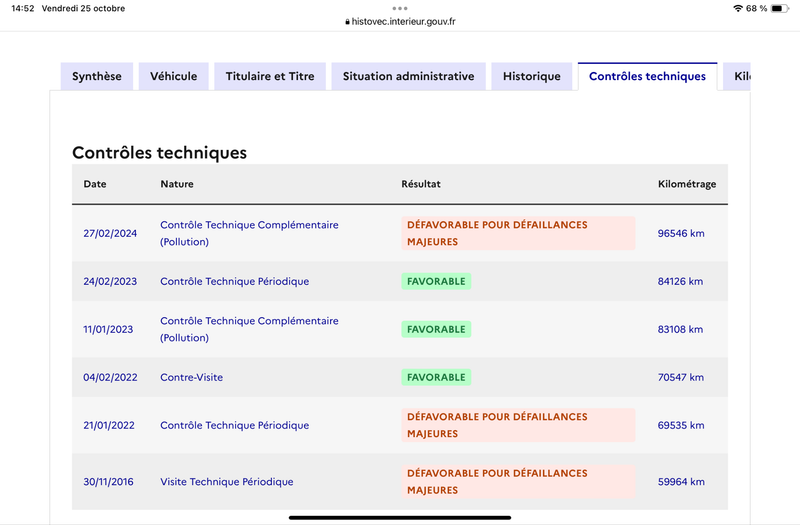Tap the Wi-Fi status icon
Screen dimensions: 800x525
(x=737, y=8)
